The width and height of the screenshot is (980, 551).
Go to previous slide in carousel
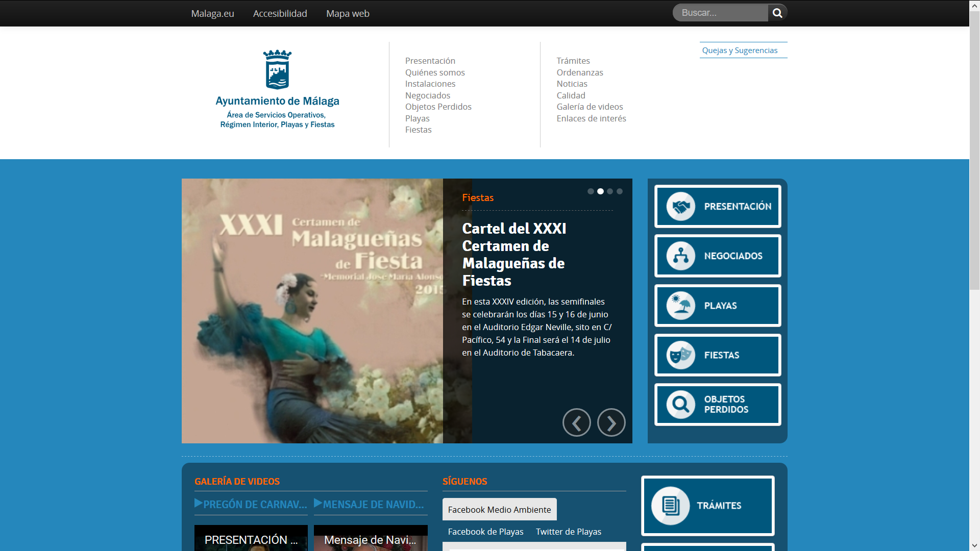click(x=576, y=422)
